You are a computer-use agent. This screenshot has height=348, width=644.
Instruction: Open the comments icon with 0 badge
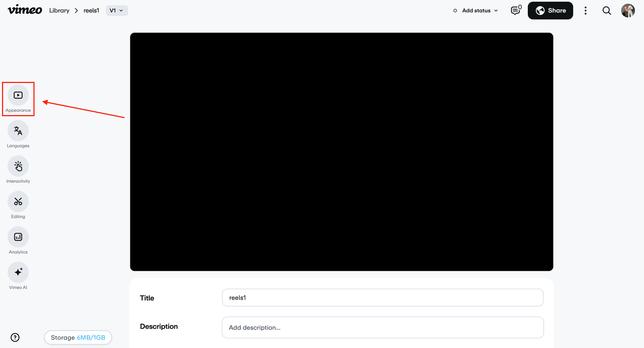point(516,10)
